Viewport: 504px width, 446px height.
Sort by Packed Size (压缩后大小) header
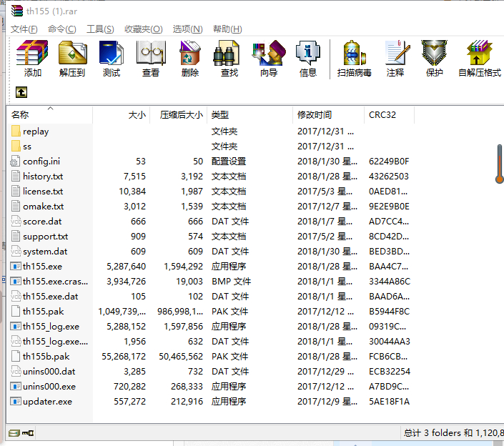point(179,114)
